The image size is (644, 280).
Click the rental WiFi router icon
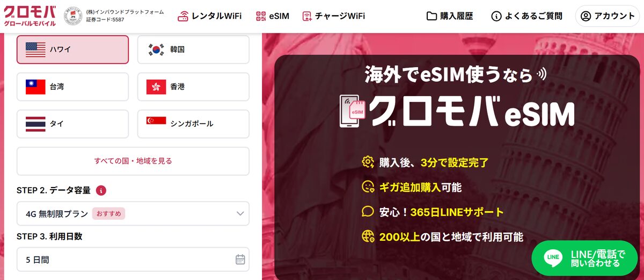tap(184, 16)
